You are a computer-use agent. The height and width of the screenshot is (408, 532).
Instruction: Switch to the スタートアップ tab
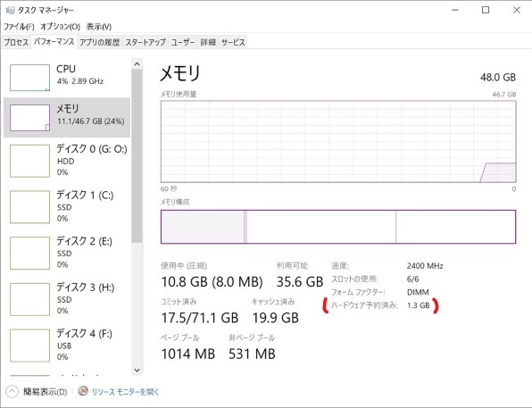click(x=145, y=42)
